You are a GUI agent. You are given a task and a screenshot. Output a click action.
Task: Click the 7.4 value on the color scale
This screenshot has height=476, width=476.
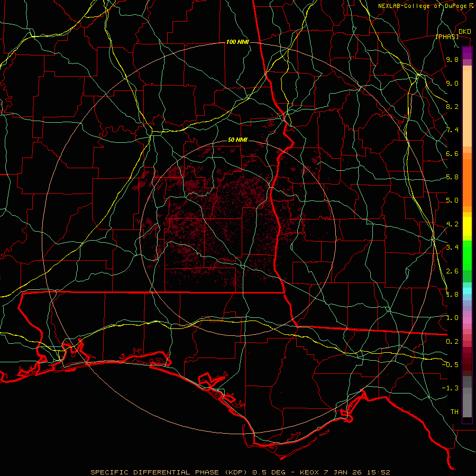click(452, 130)
